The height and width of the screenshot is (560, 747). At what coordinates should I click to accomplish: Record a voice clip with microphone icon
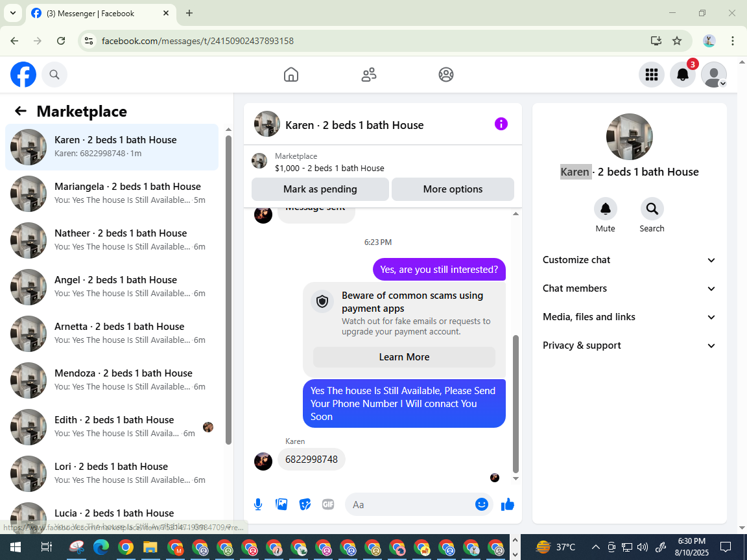tap(257, 504)
